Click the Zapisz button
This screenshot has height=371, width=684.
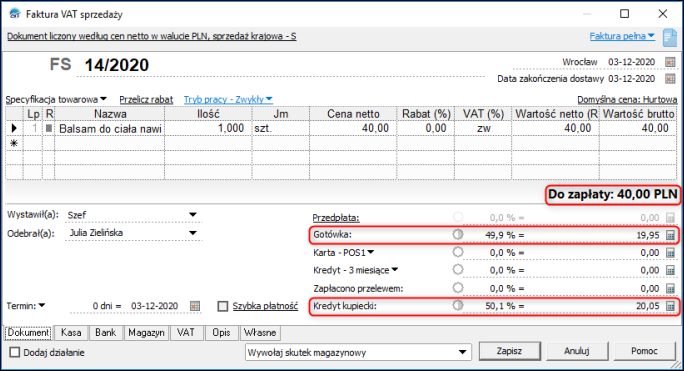[x=509, y=351]
